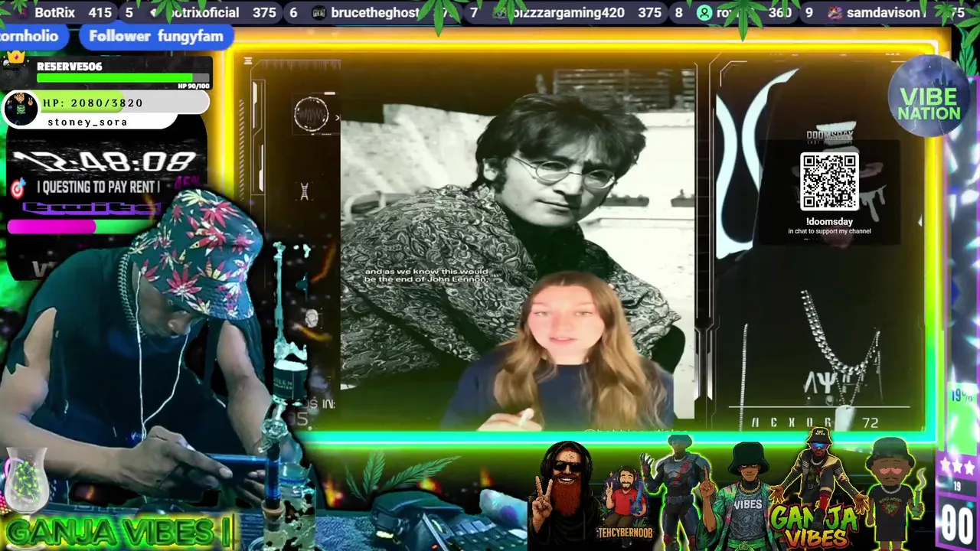Click the cyan profile icon at rank 8
The image size is (980, 551).
coord(704,13)
